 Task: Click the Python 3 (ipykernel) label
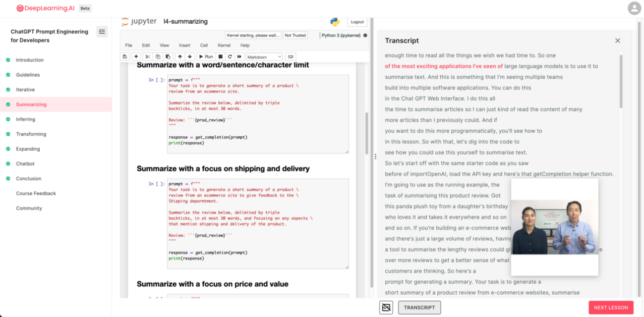tap(341, 35)
